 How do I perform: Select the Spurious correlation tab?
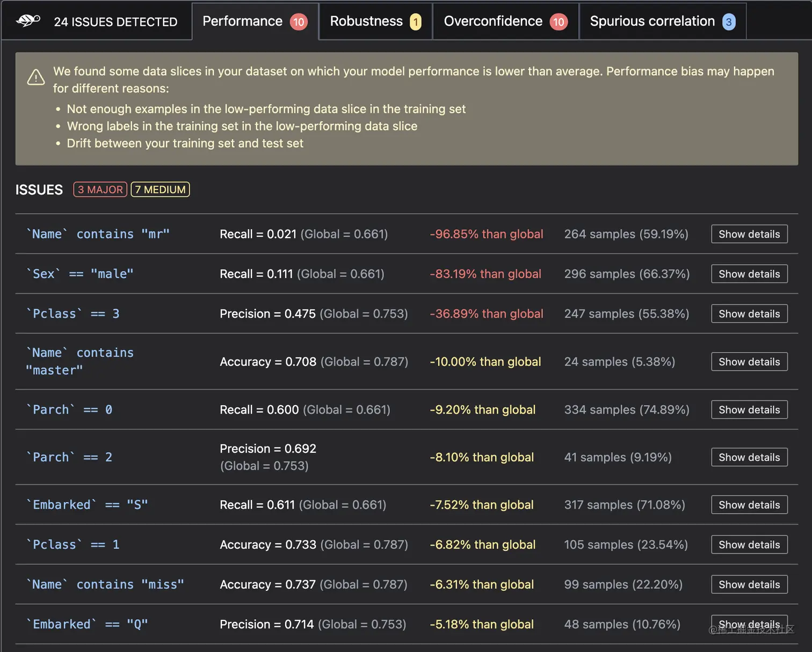click(x=652, y=21)
